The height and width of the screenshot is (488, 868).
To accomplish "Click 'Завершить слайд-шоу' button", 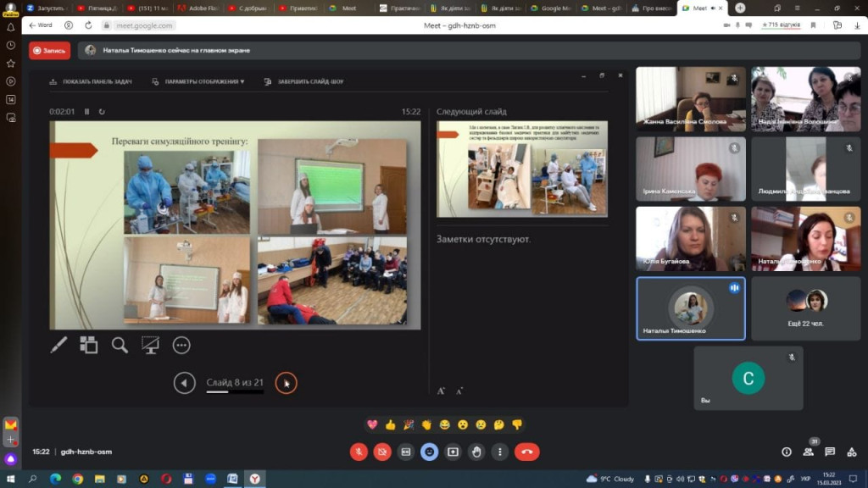I will click(304, 81).
